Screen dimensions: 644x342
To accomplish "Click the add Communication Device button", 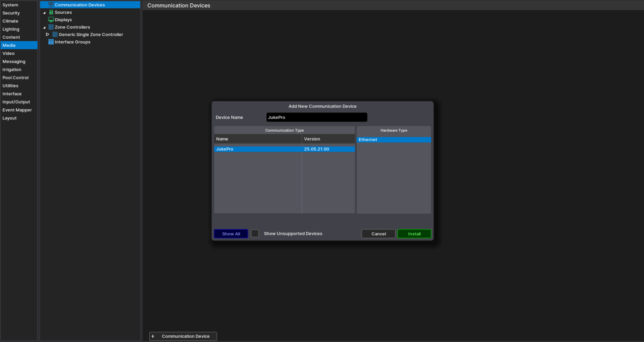I will [183, 336].
